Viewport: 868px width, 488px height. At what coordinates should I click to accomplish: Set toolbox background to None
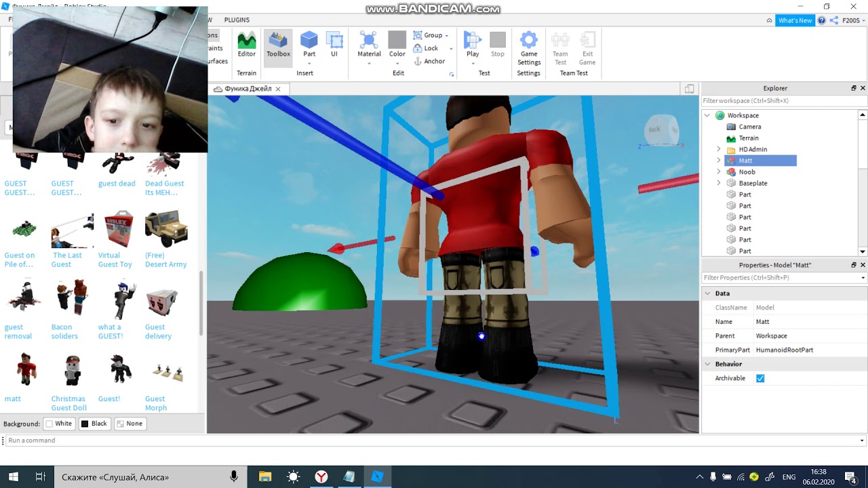[x=130, y=424]
